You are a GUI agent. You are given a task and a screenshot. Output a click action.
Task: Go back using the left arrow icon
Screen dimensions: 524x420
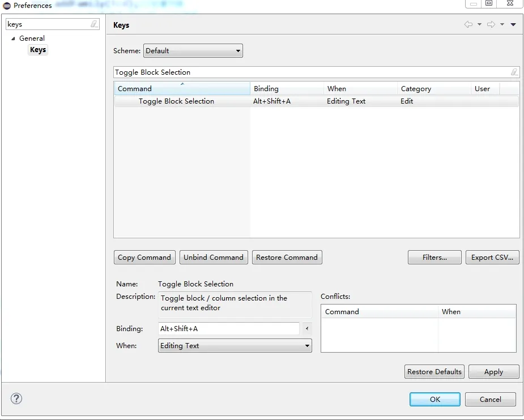point(468,24)
